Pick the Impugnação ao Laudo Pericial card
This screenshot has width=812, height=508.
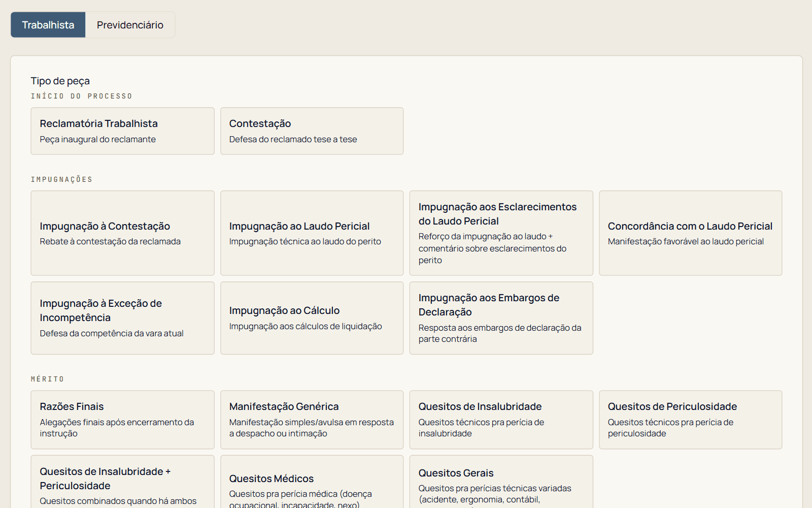[312, 233]
